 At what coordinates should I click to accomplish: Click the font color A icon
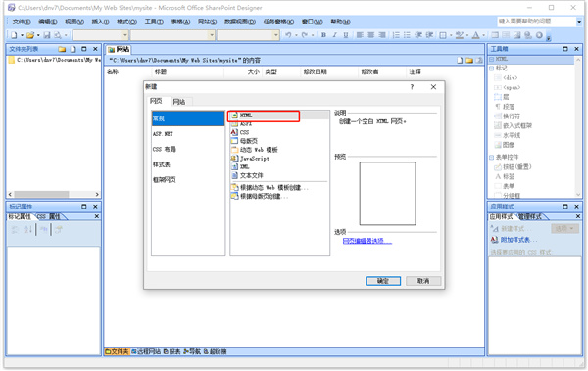[476, 35]
